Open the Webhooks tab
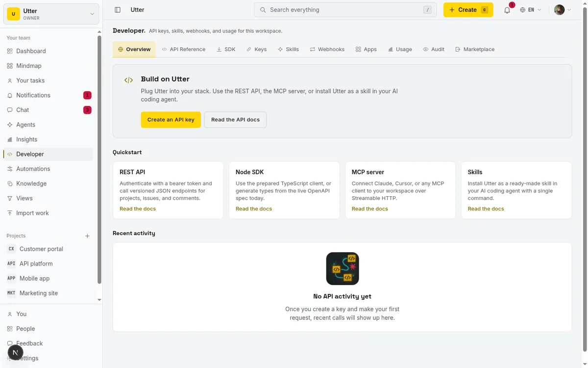Image resolution: width=588 pixels, height=368 pixels. pos(327,49)
